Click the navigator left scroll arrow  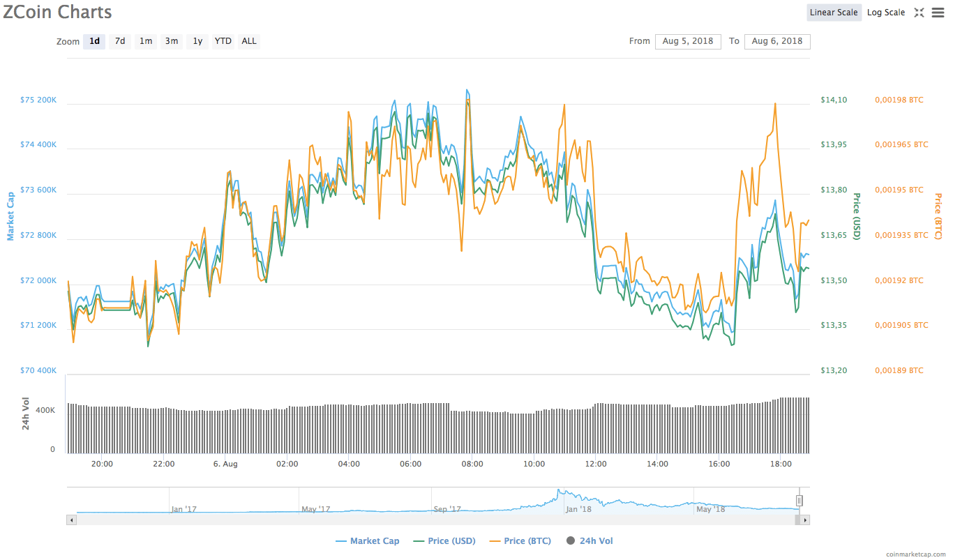coord(71,520)
